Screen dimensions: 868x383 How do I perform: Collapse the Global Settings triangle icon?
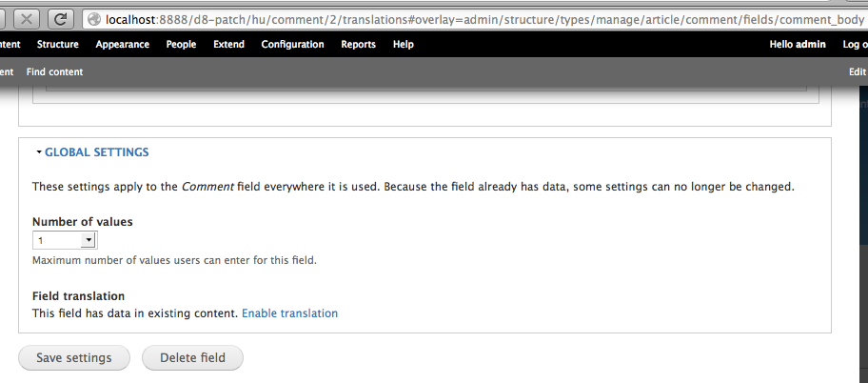(39, 151)
